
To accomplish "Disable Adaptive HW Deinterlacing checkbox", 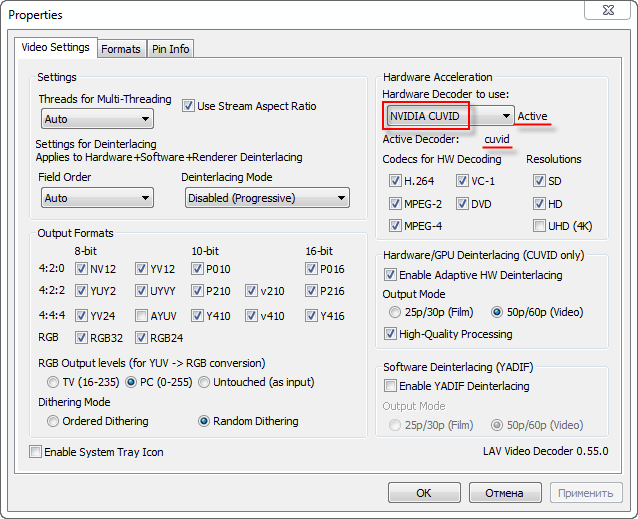I will pyautogui.click(x=390, y=275).
